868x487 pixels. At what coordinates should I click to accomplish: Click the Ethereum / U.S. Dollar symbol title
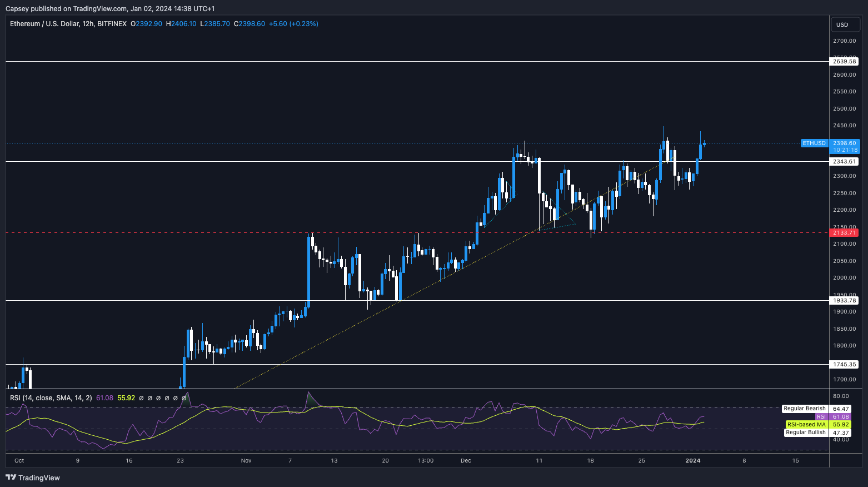point(68,24)
